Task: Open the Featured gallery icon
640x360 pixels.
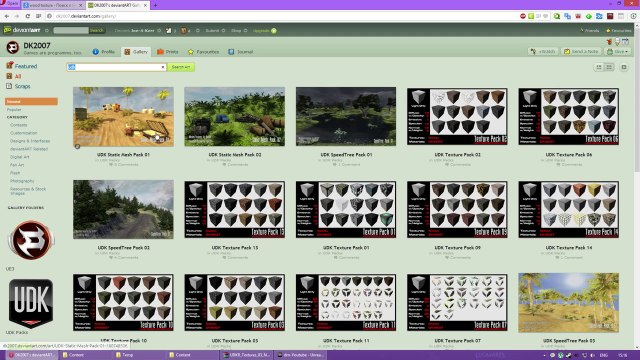Action: pyautogui.click(x=9, y=65)
